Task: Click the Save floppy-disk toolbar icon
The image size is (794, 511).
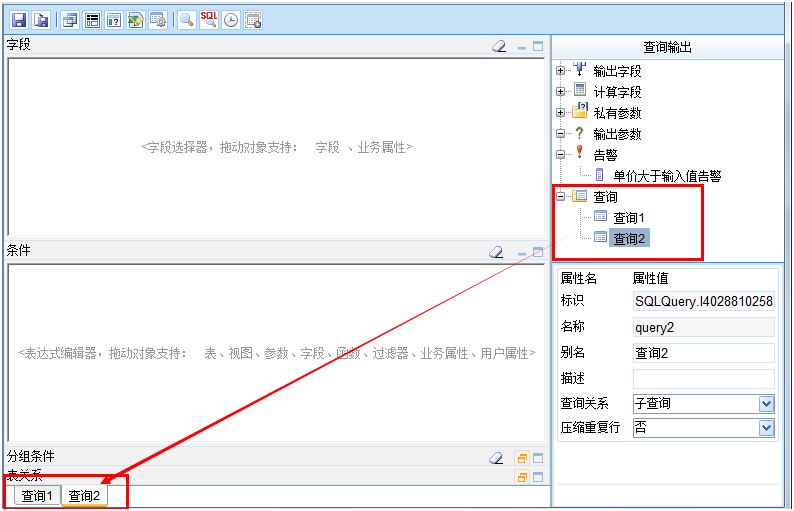Action: pyautogui.click(x=19, y=20)
